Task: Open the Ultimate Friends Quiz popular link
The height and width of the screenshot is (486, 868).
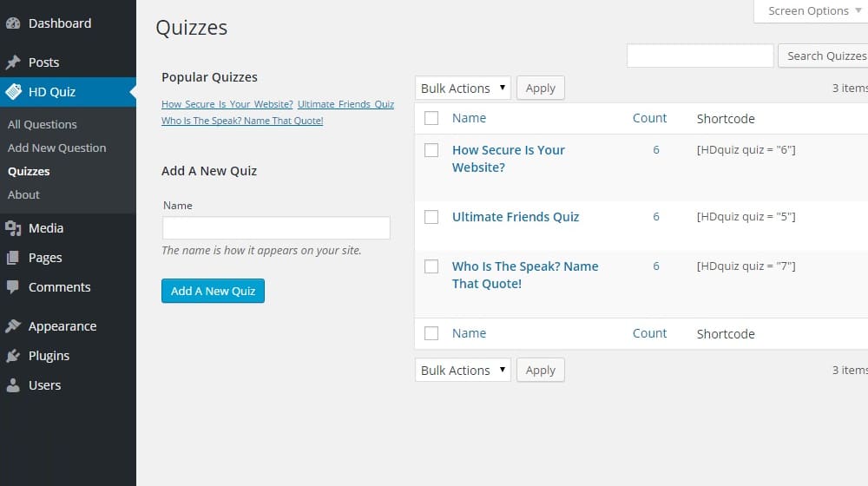Action: click(x=345, y=104)
